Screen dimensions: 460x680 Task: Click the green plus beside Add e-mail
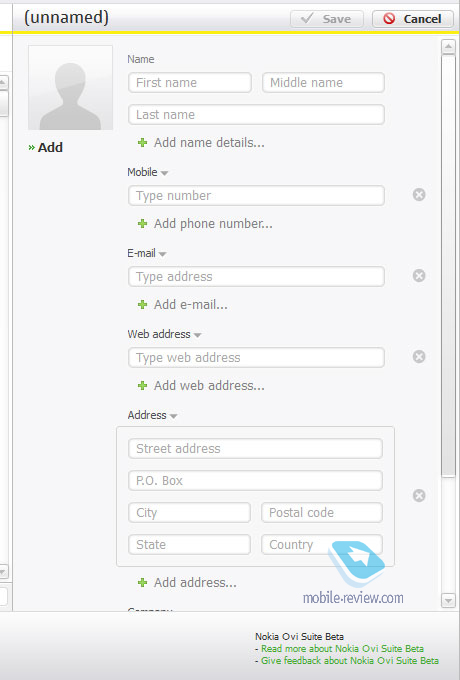142,305
